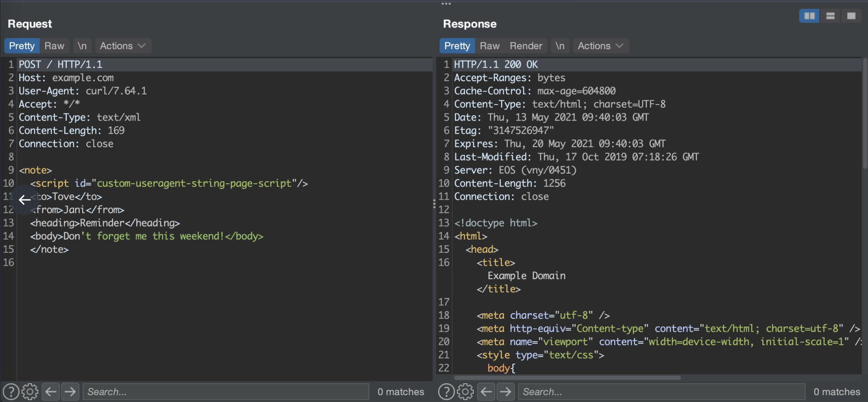This screenshot has height=402, width=868.
Task: Click the 'Host: example.com' header
Action: [x=66, y=78]
